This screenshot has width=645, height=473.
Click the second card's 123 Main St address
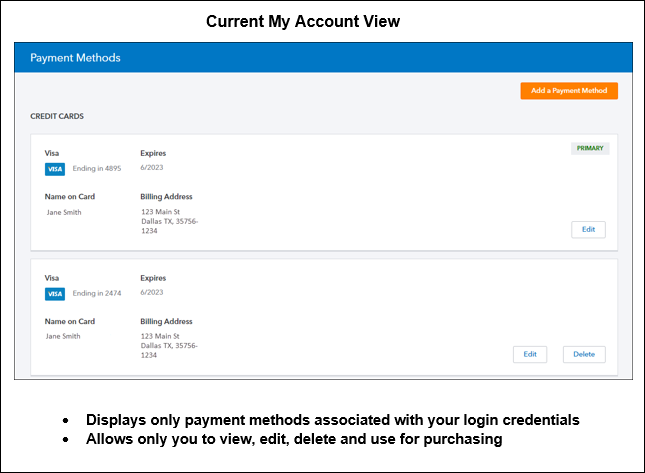click(x=160, y=336)
